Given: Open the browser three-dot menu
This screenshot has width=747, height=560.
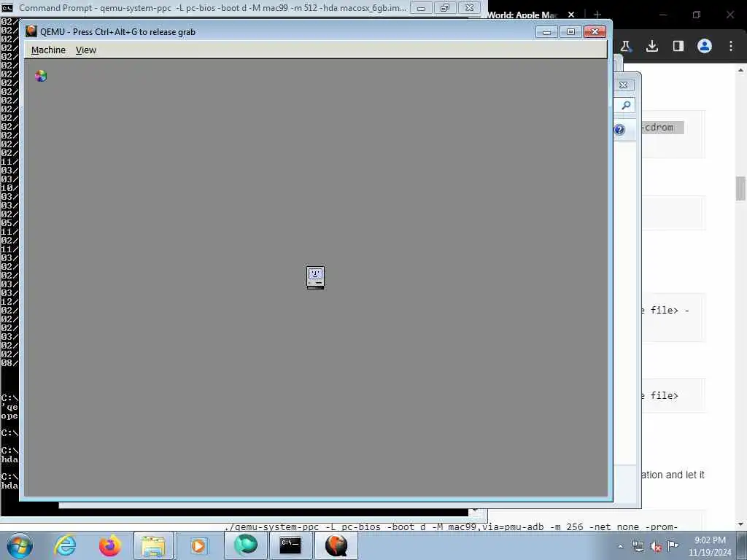Looking at the screenshot, I should pyautogui.click(x=731, y=46).
